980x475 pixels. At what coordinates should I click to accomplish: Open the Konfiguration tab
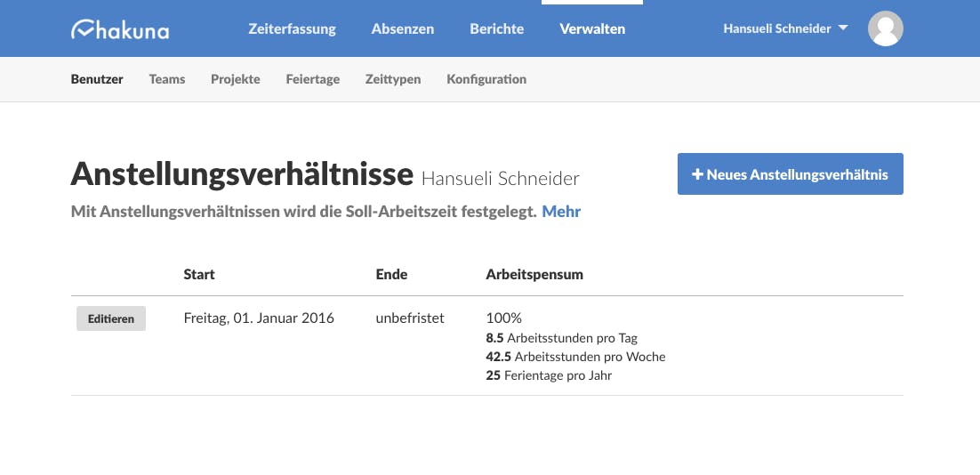tap(486, 79)
